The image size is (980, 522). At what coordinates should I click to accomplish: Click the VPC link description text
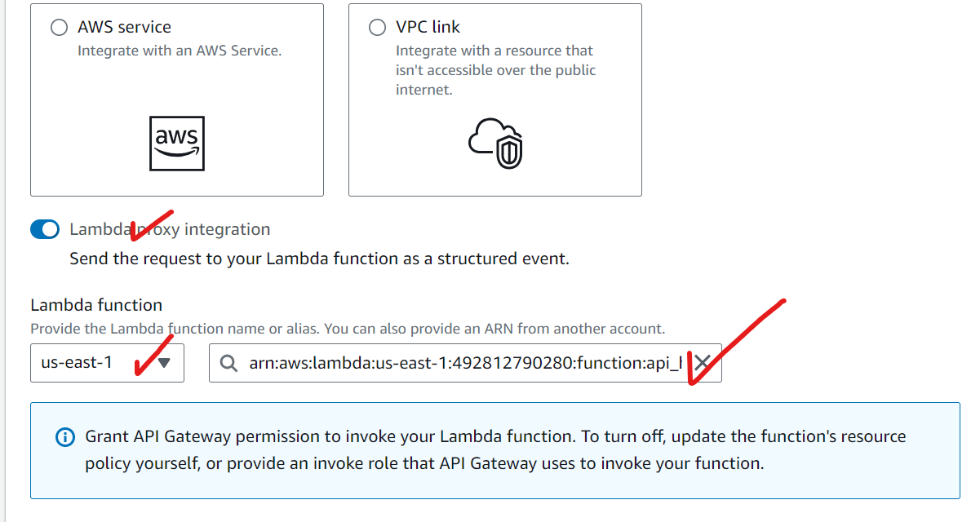click(x=495, y=70)
